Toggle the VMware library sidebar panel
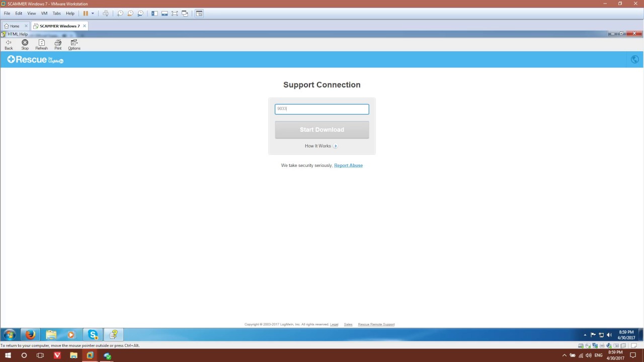Image resolution: width=644 pixels, height=362 pixels. (154, 13)
